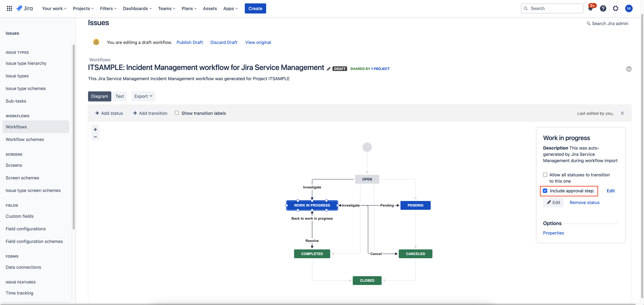Open the notifications bell icon
The image size is (644, 305).
591,9
